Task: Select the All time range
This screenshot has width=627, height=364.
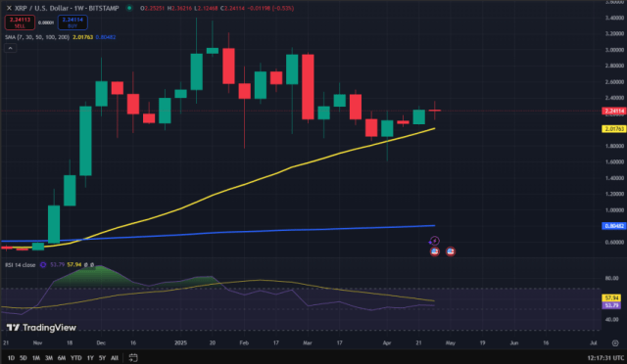Action: [x=115, y=358]
